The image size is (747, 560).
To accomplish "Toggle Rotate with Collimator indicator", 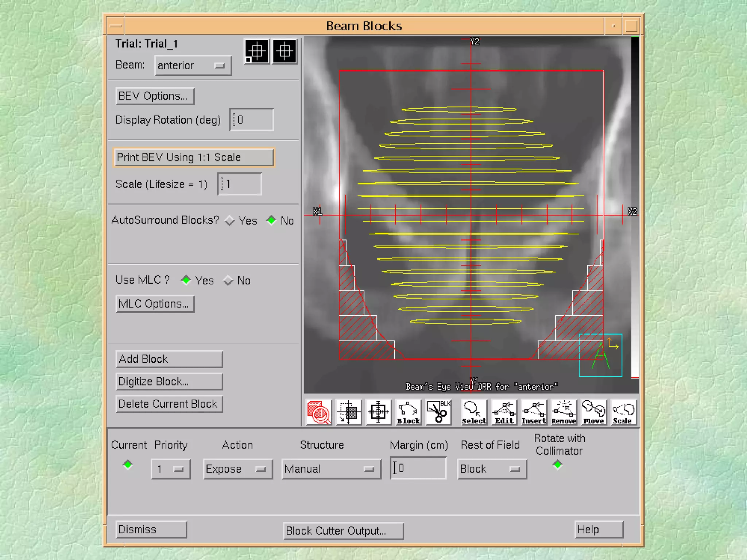I will (557, 464).
